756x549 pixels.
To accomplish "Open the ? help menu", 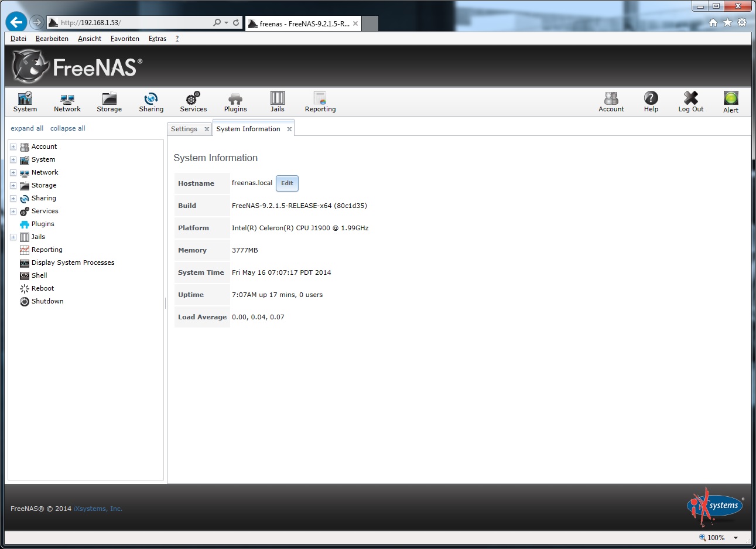I will coord(177,39).
